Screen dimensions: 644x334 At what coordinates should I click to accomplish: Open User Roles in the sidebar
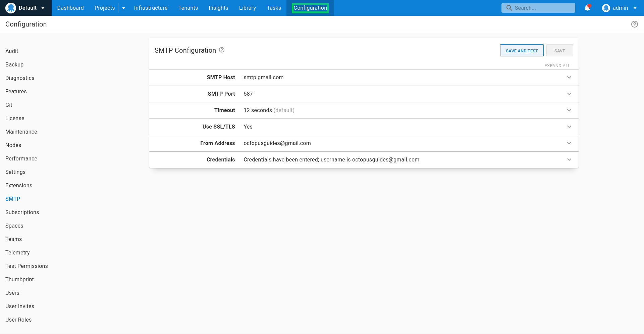coord(18,320)
